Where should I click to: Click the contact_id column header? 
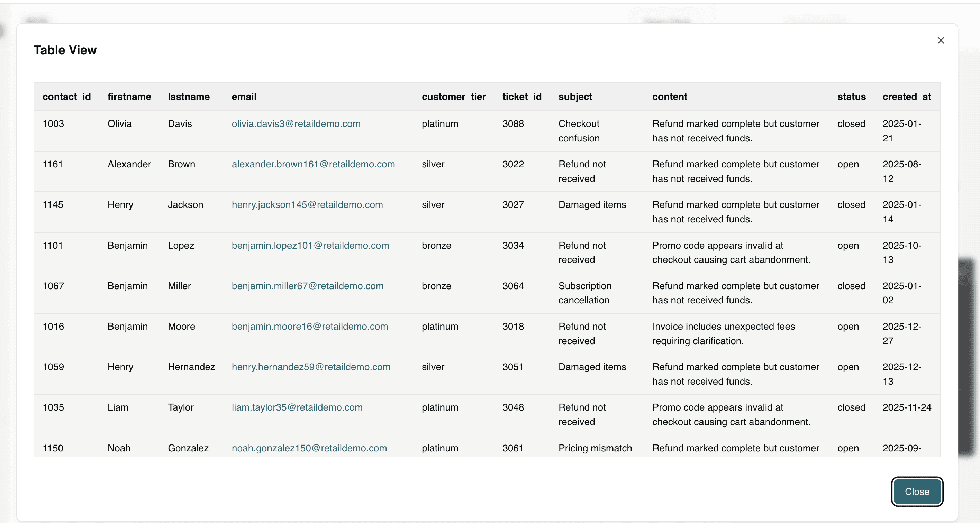(66, 97)
